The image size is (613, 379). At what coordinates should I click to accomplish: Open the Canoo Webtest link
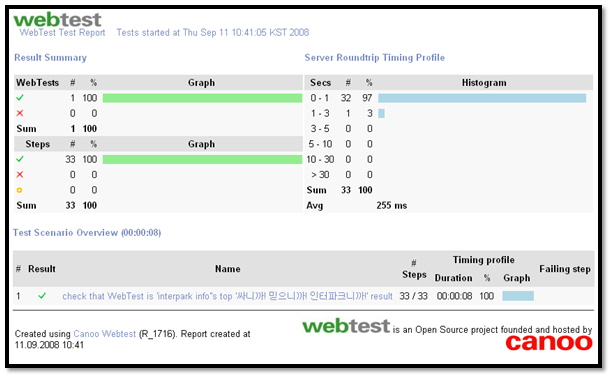[x=105, y=334]
